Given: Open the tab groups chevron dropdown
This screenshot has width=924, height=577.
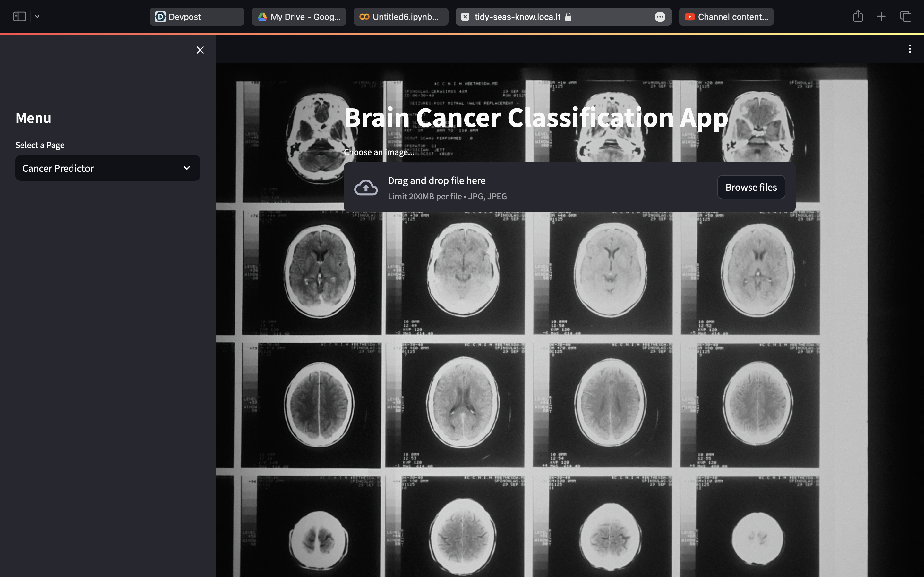Looking at the screenshot, I should 37,16.
